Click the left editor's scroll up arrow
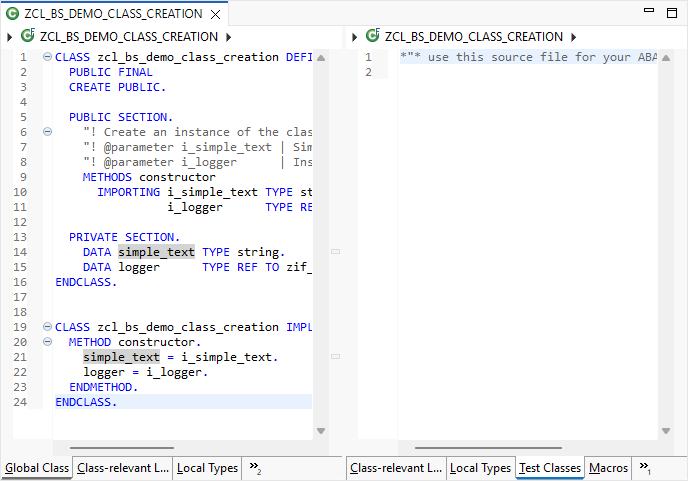The width and height of the screenshot is (688, 481). (x=321, y=56)
